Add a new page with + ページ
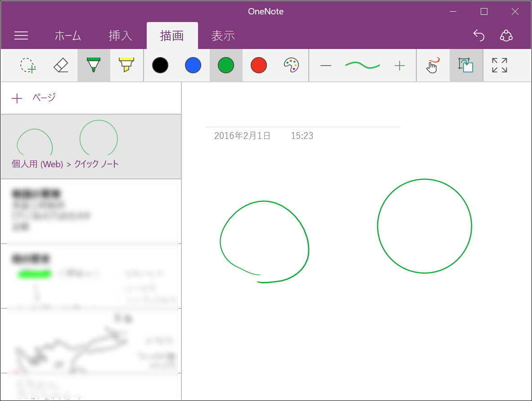Screen dimensions: 532x401 pyautogui.click(x=33, y=98)
